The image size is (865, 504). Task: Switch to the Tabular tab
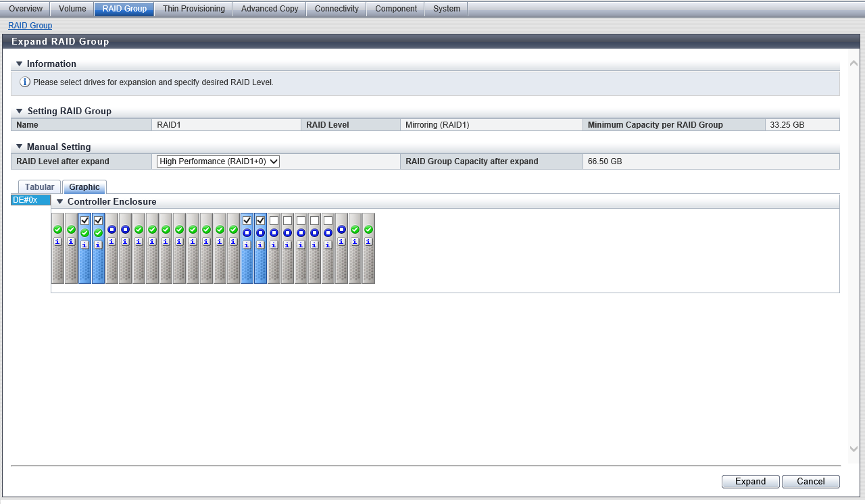pyautogui.click(x=39, y=187)
